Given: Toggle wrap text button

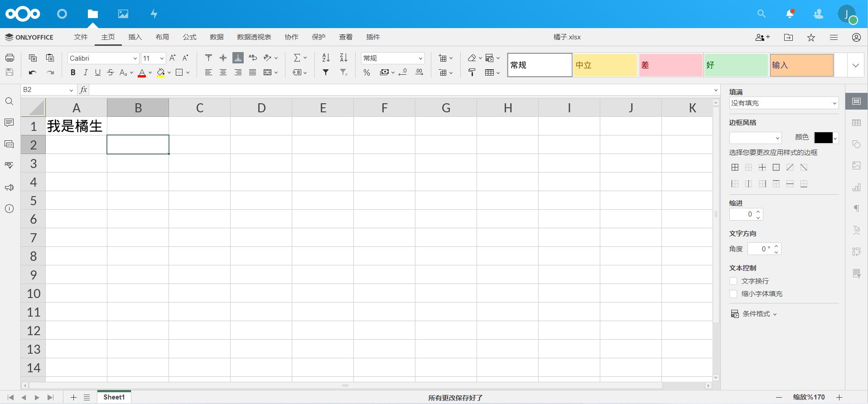Looking at the screenshot, I should click(x=253, y=58).
